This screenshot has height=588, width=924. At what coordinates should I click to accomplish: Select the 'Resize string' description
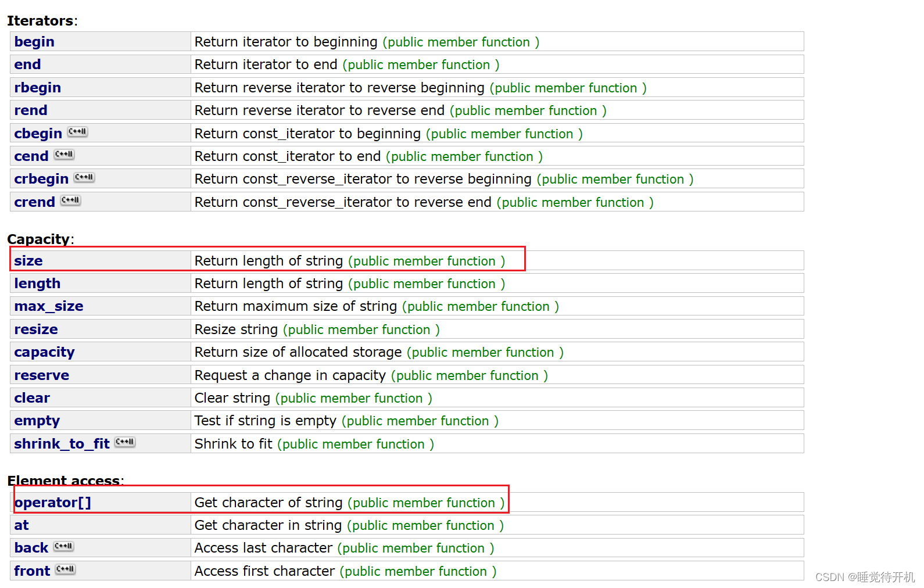click(236, 329)
